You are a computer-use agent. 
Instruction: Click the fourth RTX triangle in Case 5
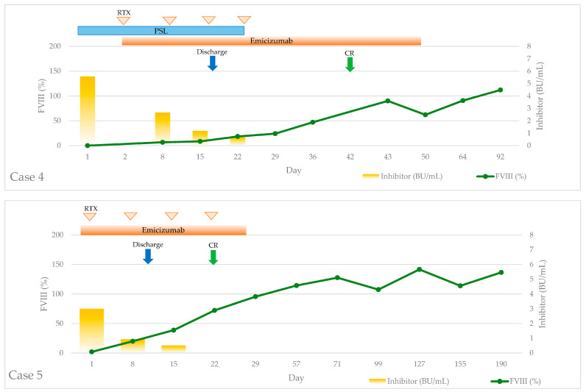point(211,215)
